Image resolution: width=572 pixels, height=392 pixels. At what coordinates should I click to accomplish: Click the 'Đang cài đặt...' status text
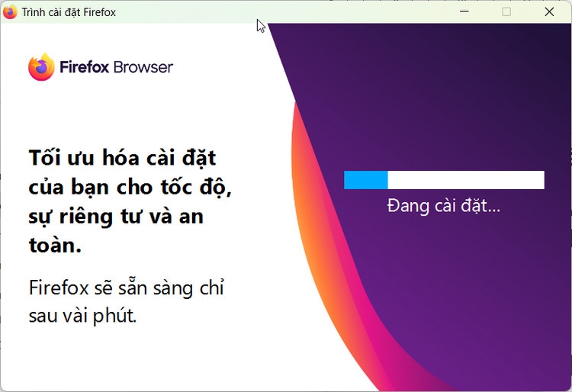pyautogui.click(x=444, y=206)
